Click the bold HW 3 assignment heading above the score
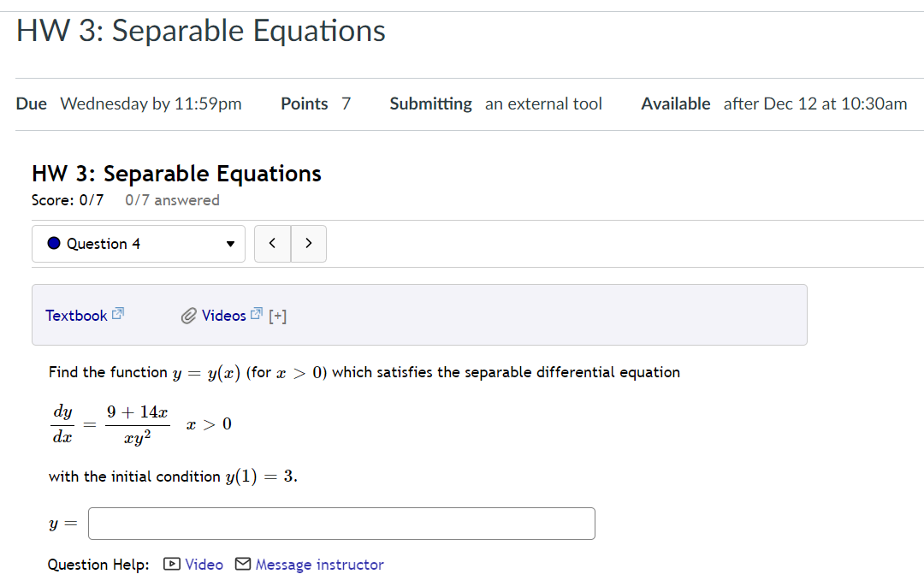924x586 pixels. tap(176, 174)
